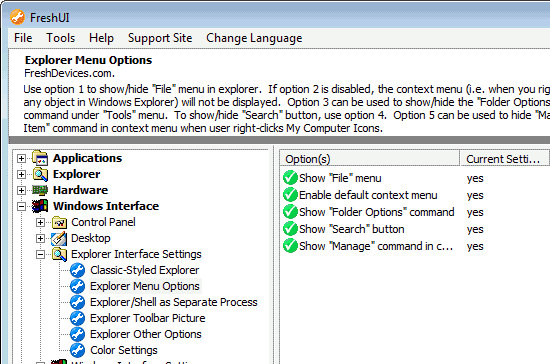The image size is (550, 364).
Task: Click the Control Panel folder icon
Action: (x=59, y=222)
